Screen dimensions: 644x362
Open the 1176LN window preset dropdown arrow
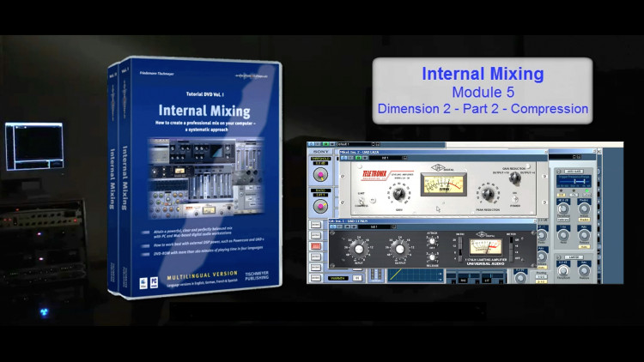(x=394, y=226)
